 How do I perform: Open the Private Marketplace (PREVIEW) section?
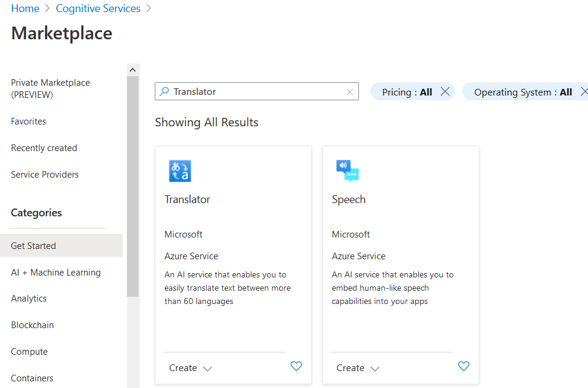coord(50,88)
